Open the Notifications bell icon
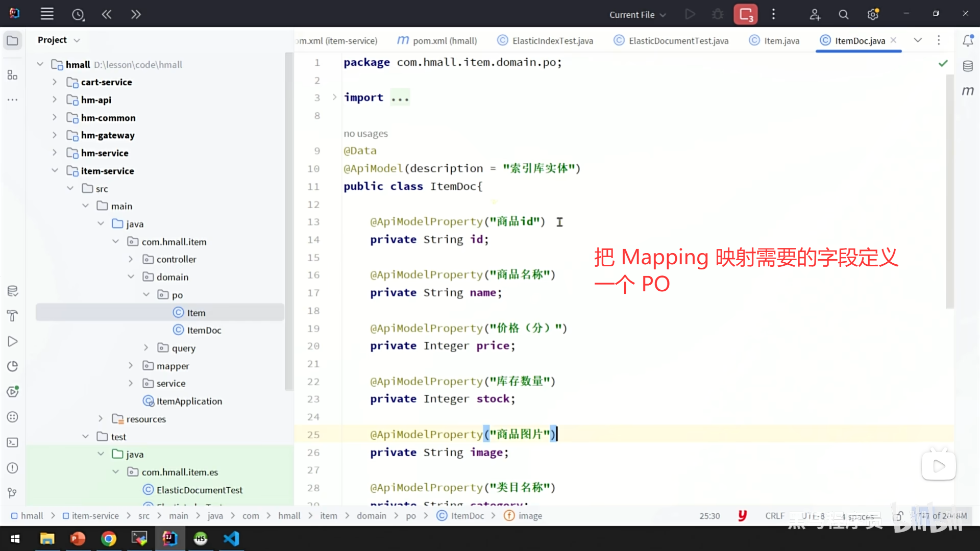This screenshot has height=551, width=980. point(968,40)
